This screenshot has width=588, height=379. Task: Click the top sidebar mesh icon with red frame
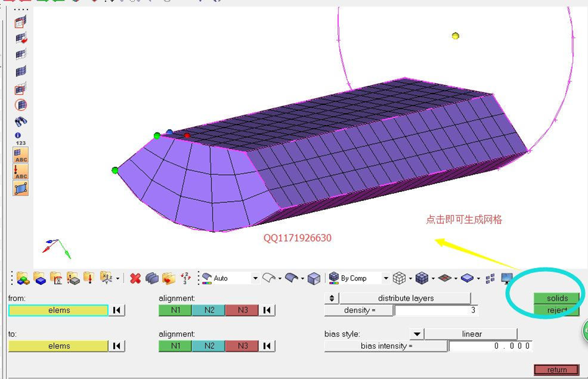pyautogui.click(x=21, y=22)
